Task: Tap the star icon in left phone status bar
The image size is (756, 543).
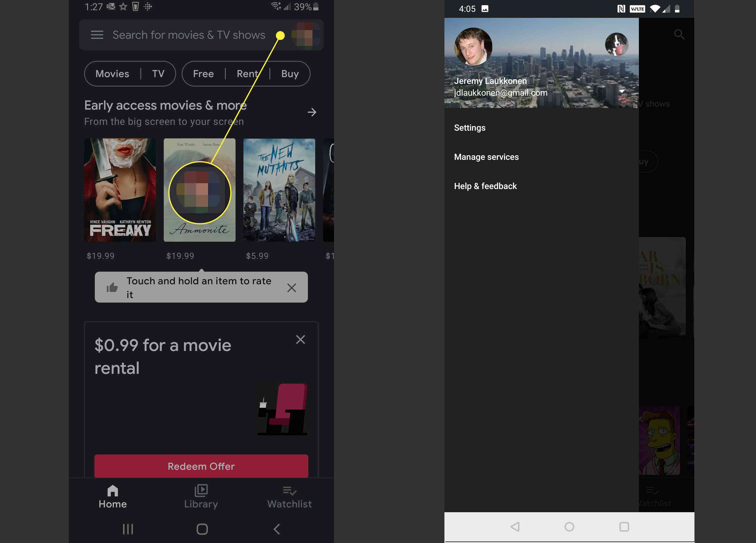Action: (123, 6)
